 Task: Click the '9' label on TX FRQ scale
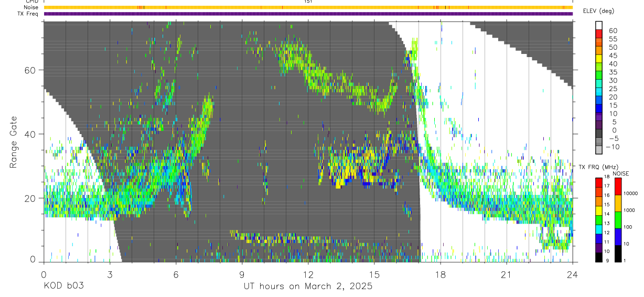[607, 260]
